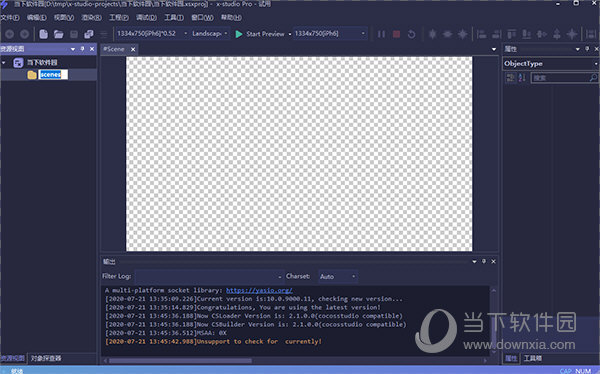Open the 视图(V) menu
This screenshot has height=374, width=600.
(x=64, y=18)
